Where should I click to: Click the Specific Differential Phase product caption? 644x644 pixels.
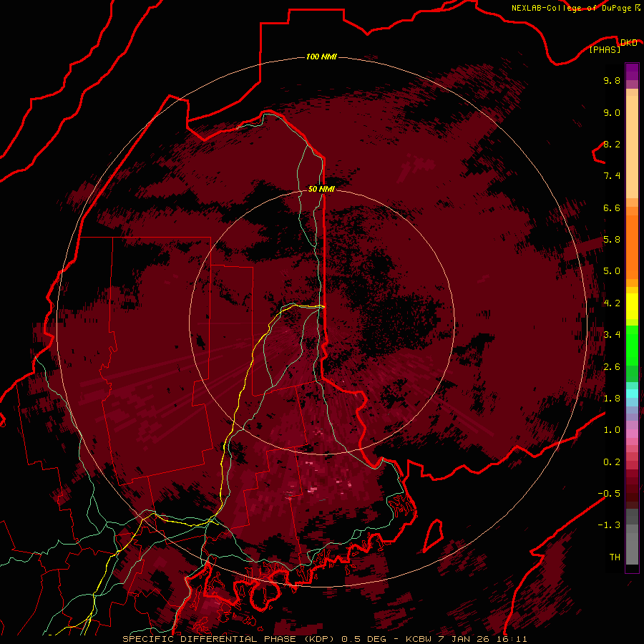click(x=325, y=639)
